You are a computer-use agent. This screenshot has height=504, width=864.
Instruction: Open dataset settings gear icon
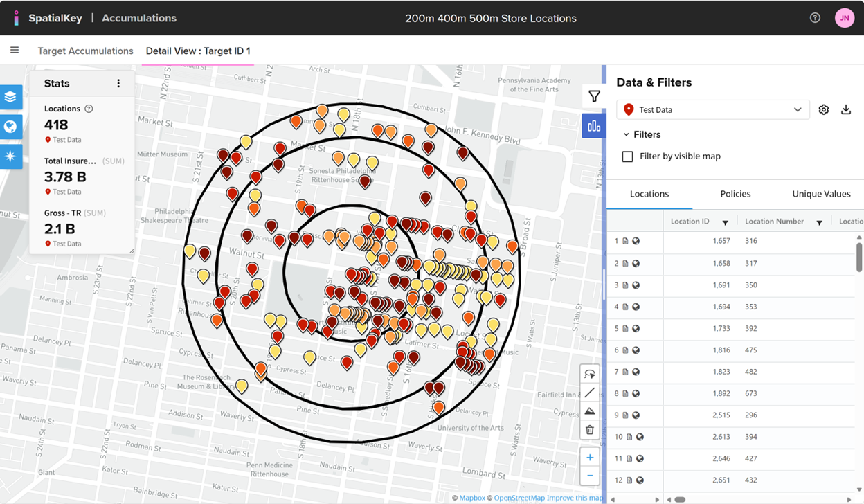pyautogui.click(x=823, y=109)
